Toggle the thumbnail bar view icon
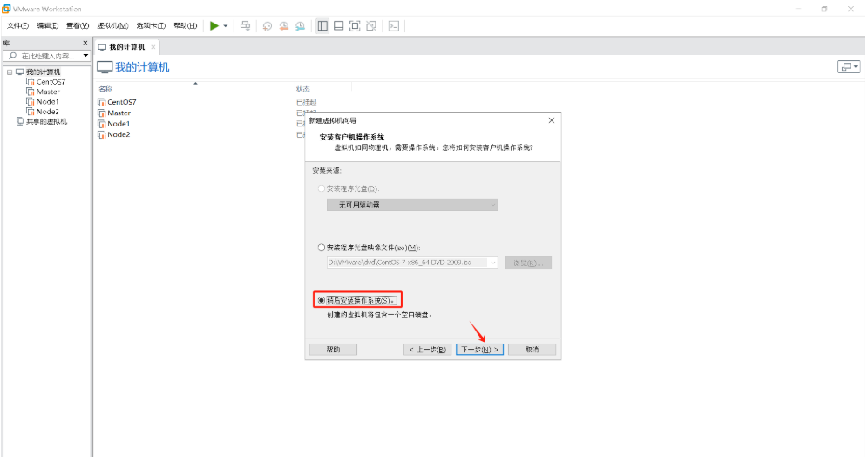This screenshot has height=457, width=868. tap(339, 26)
